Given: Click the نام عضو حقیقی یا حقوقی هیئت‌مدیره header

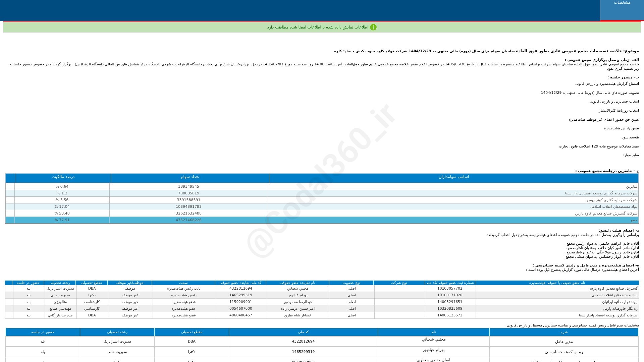Looking at the screenshot, I should coord(557,283).
